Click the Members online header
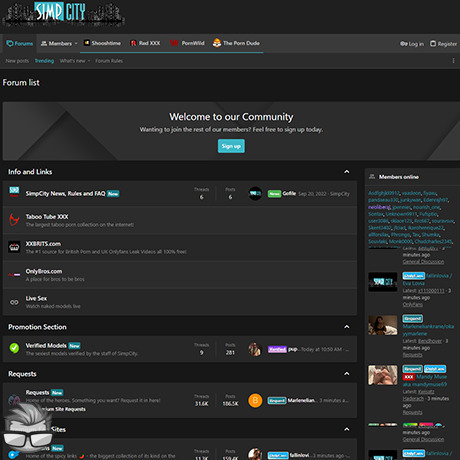Screen dimensions: 460x460 point(399,177)
